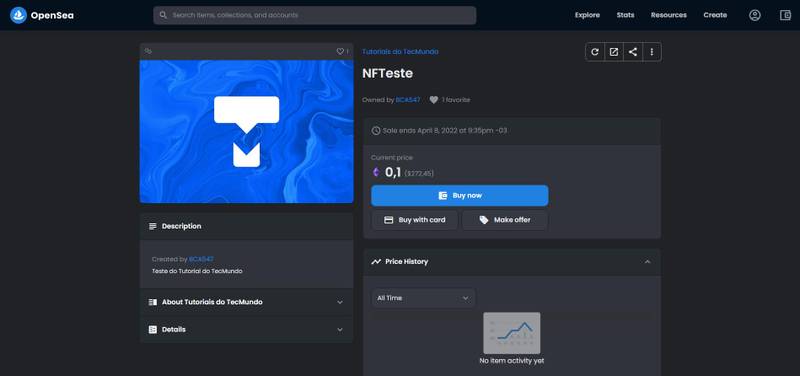Image resolution: width=800 pixels, height=376 pixels.
Task: Open the creator profile link in Description
Action: tap(201, 259)
